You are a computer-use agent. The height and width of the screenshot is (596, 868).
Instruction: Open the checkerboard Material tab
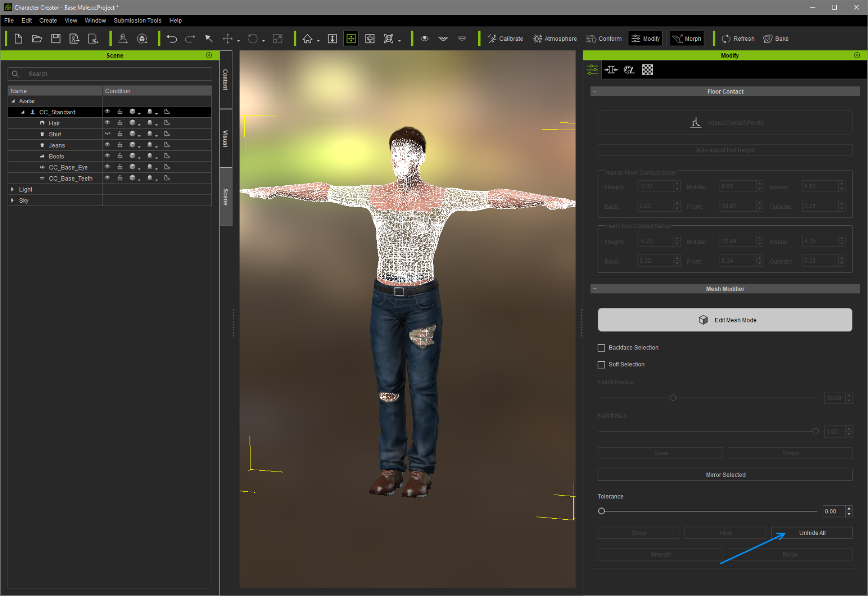(648, 69)
